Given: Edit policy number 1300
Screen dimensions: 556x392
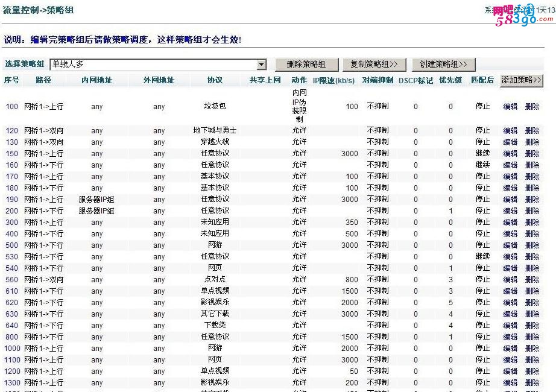Looking at the screenshot, I should pos(510,383).
